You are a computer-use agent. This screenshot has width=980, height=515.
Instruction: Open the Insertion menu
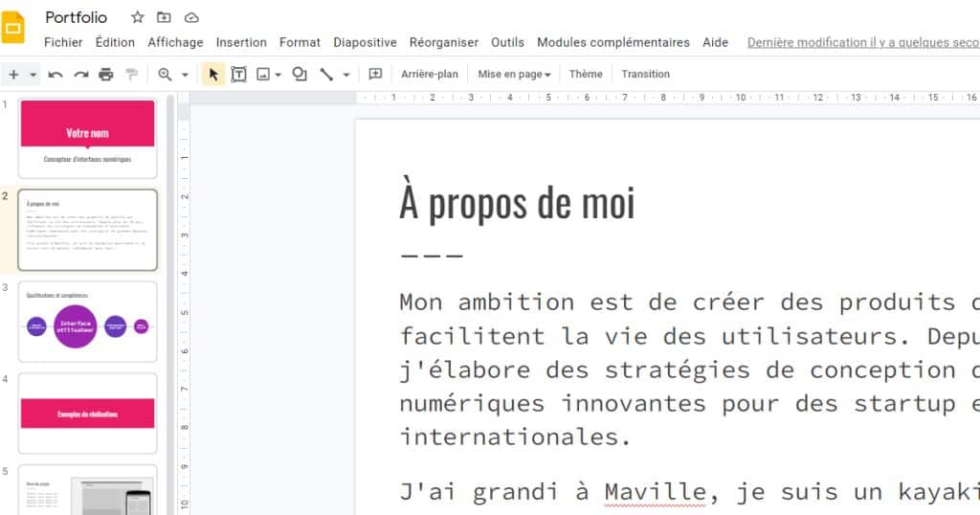(241, 42)
